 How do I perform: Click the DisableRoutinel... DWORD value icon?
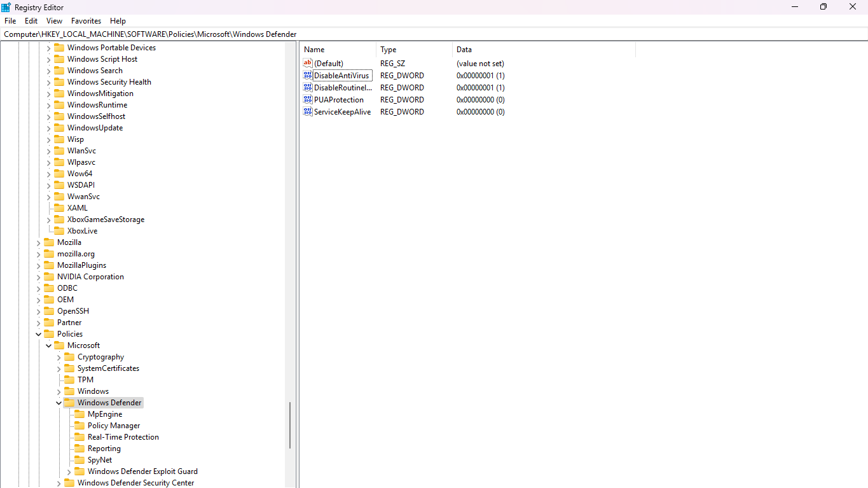(x=308, y=87)
